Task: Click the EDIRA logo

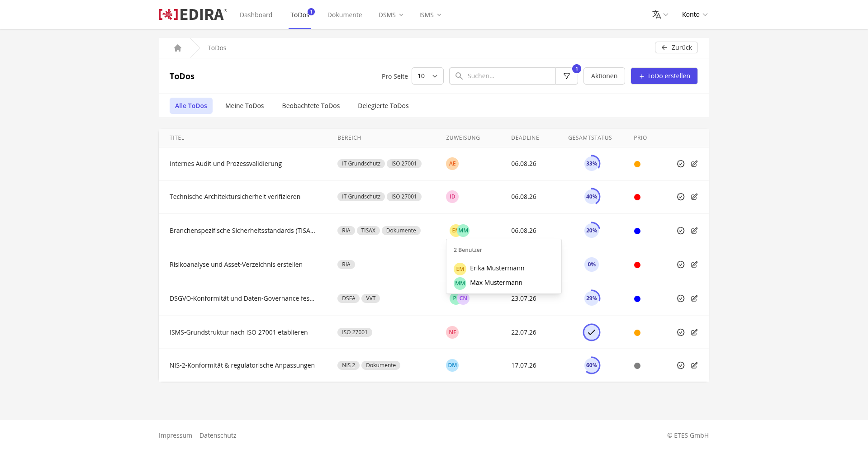Action: click(x=193, y=14)
